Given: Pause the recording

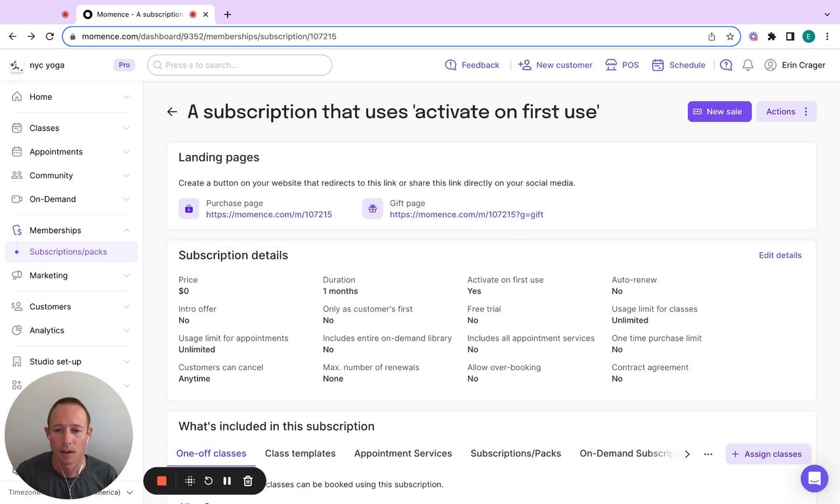Looking at the screenshot, I should pyautogui.click(x=227, y=481).
